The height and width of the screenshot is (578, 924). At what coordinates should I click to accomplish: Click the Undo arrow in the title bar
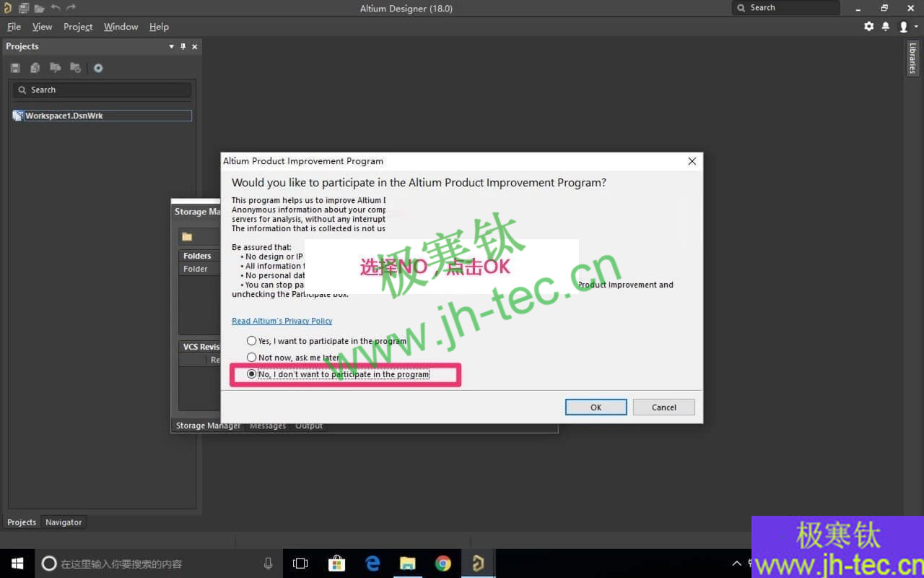click(x=56, y=8)
